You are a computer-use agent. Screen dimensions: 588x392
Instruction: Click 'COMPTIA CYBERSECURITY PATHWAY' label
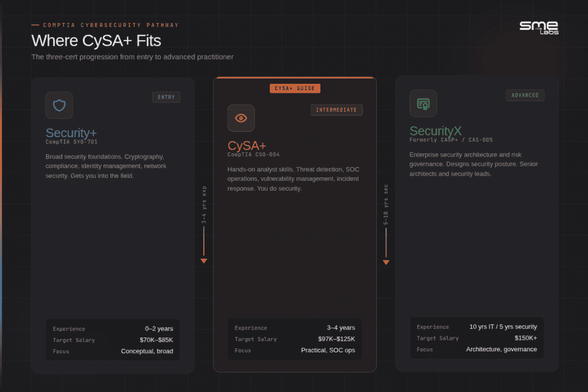111,25
